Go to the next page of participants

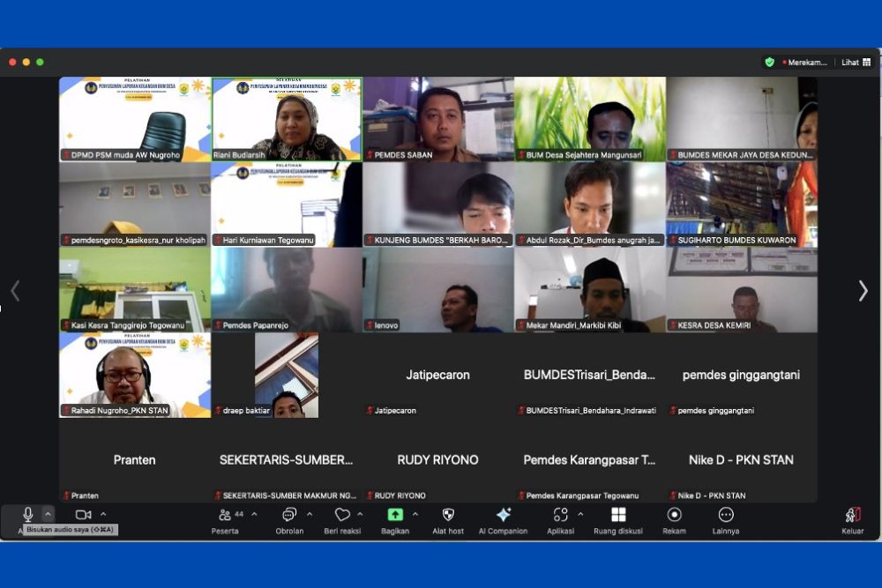pyautogui.click(x=863, y=291)
